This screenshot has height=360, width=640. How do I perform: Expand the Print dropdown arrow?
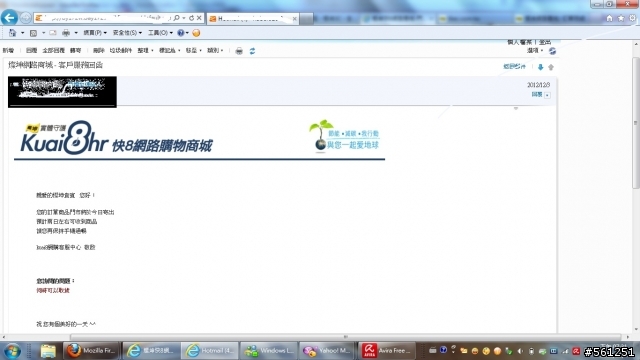(76, 33)
